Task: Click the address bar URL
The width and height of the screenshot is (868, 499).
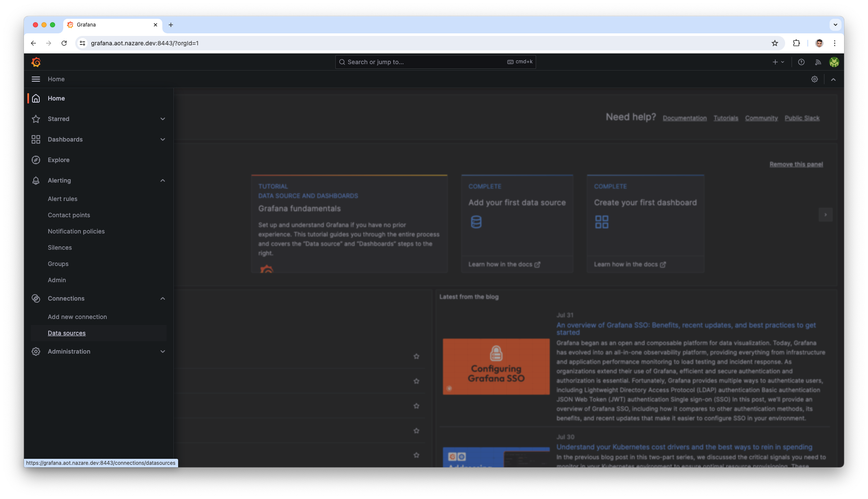Action: coord(145,43)
